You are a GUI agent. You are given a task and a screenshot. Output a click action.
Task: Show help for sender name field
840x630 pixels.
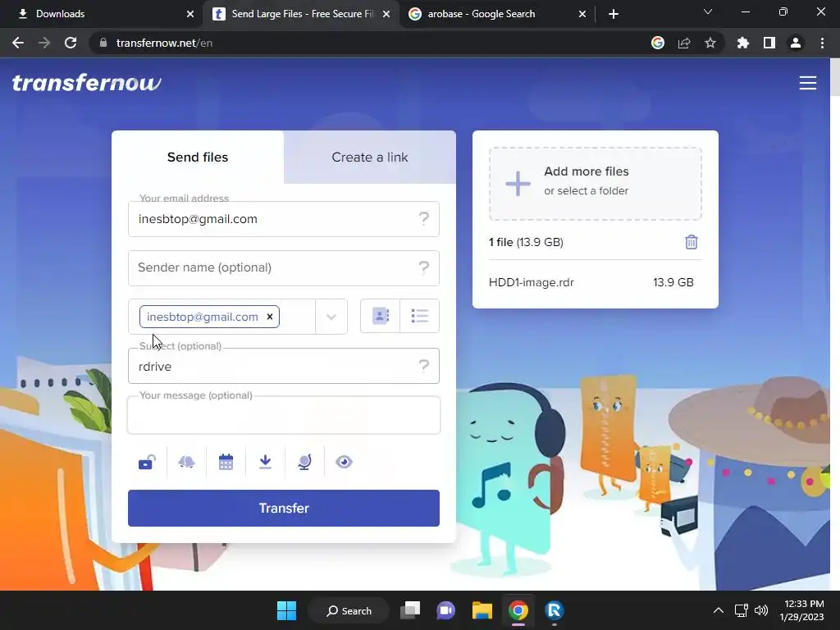[424, 267]
